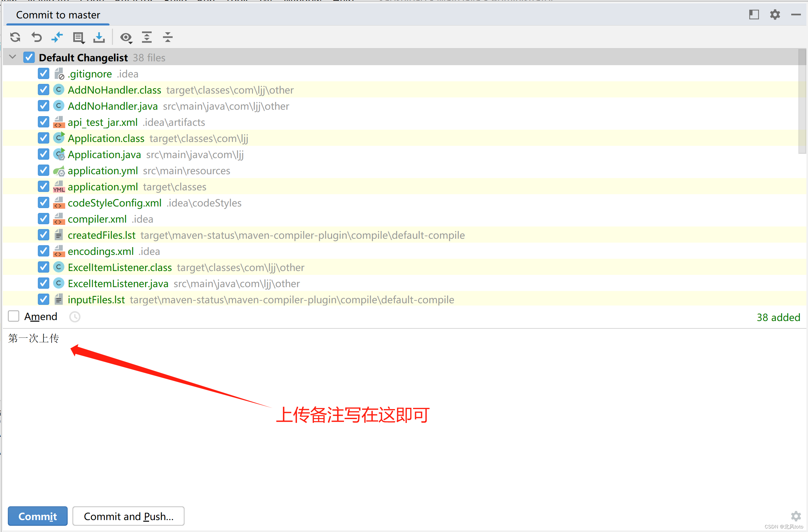Click the Application.class file icon
The width and height of the screenshot is (808, 532).
tap(59, 138)
